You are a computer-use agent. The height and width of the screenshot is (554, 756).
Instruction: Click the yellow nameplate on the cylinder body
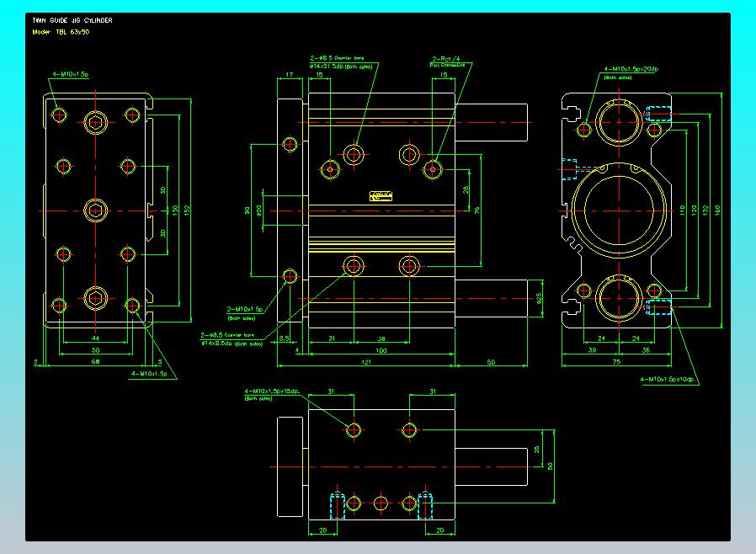(381, 196)
